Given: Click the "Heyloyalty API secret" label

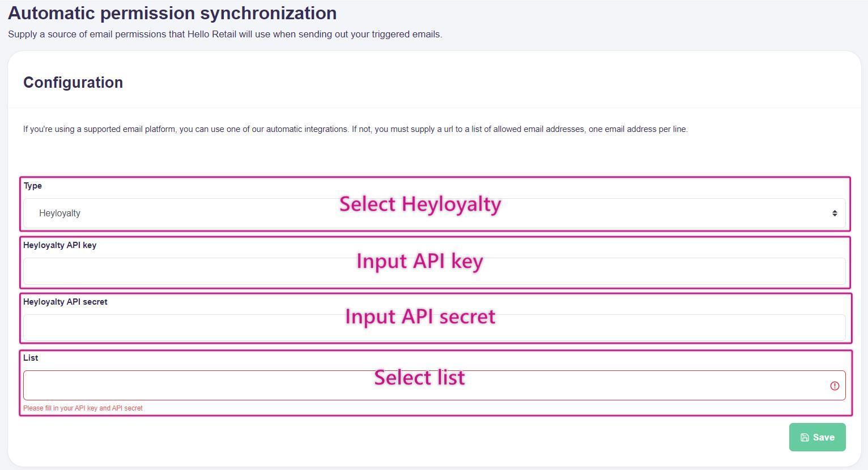Looking at the screenshot, I should pyautogui.click(x=65, y=302).
